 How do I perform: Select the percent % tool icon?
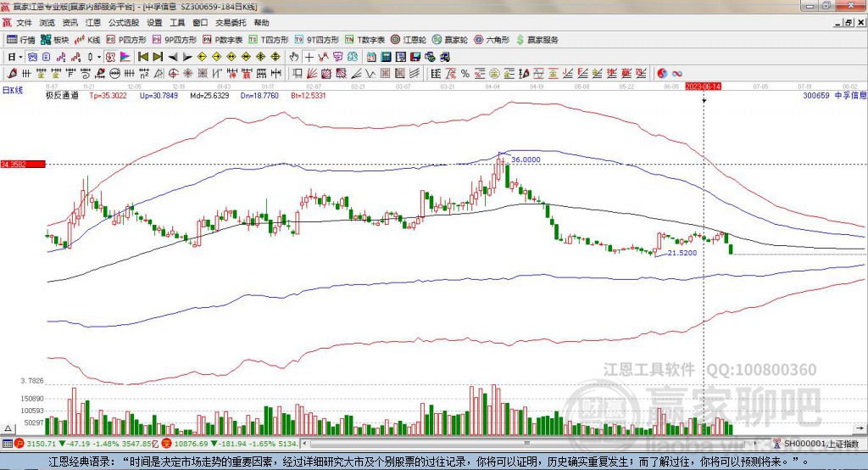click(465, 73)
